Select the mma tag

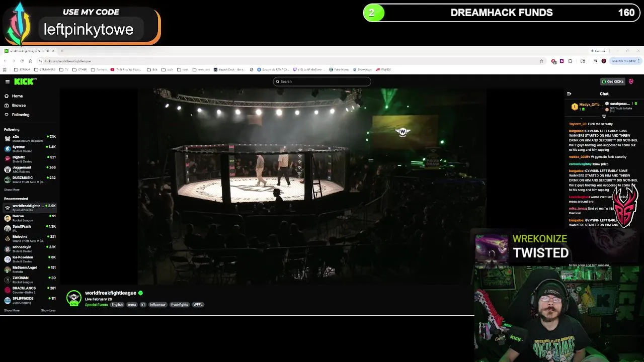[132, 305]
